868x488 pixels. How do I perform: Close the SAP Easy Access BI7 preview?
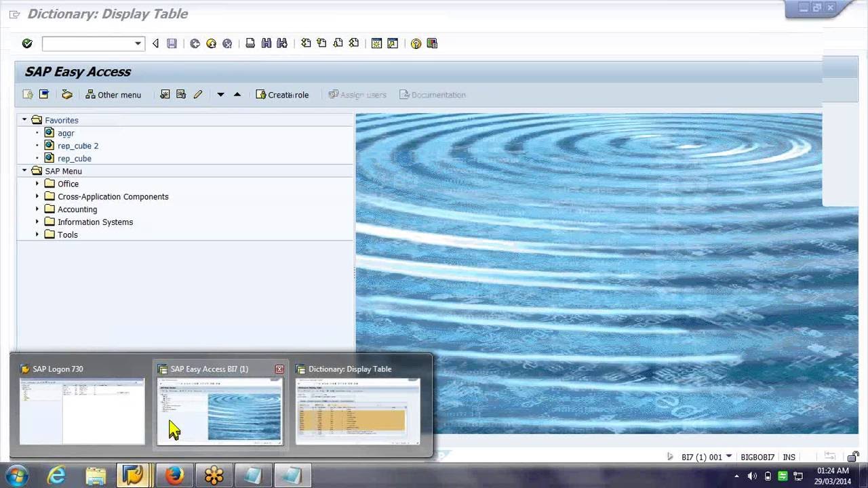[279, 369]
